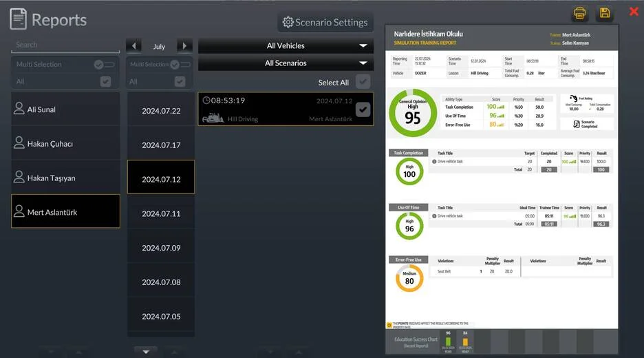Click the user icon beside Ali Sunal
This screenshot has width=644, height=358.
tap(19, 109)
